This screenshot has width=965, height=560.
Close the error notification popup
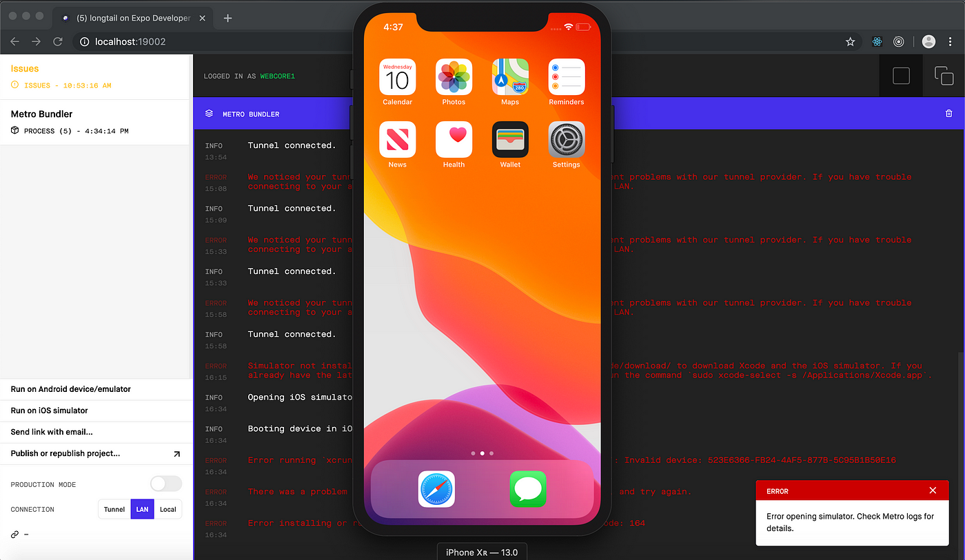pos(933,490)
